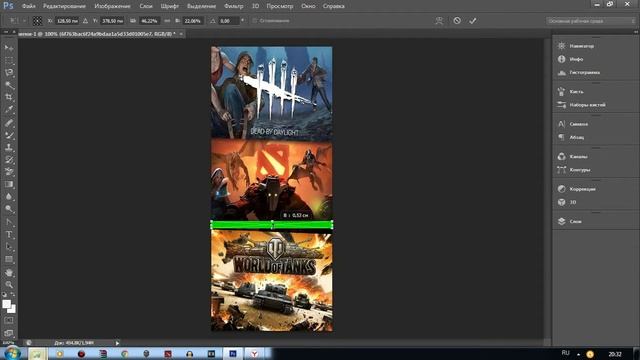Select the Dodge tool
Screen dimensions: 640x360
[x=9, y=209]
